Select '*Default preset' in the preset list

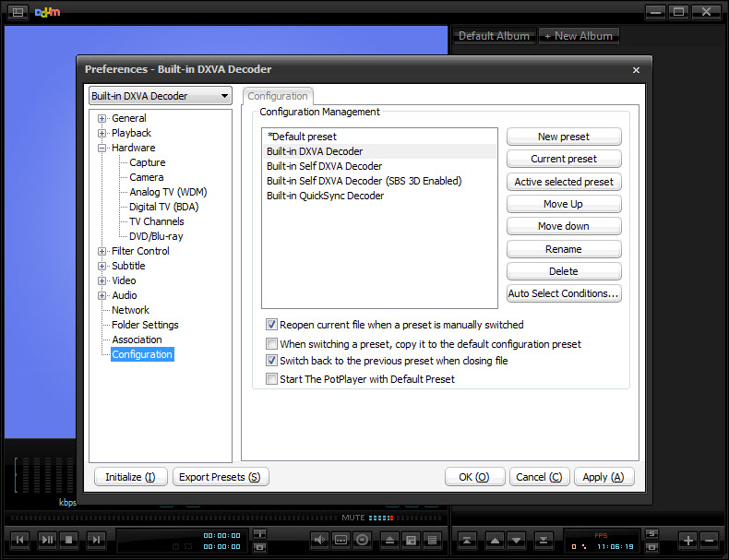click(x=379, y=137)
